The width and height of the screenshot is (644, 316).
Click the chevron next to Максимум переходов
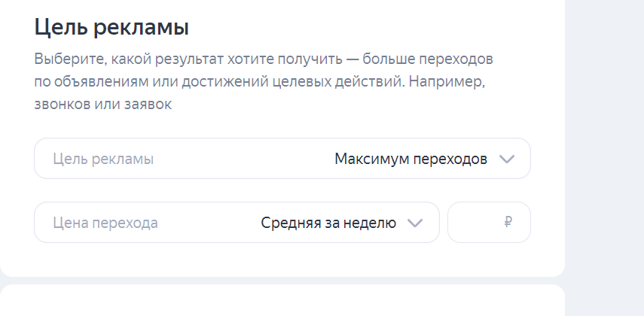[x=507, y=159]
